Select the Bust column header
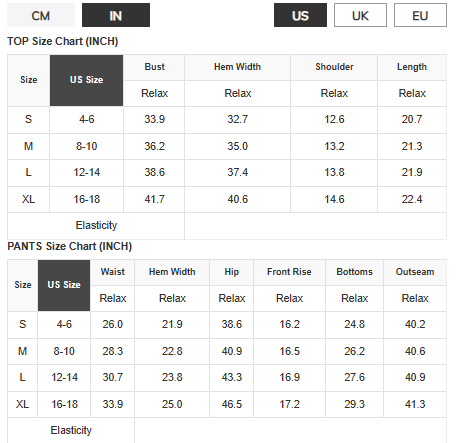Screen dimensions: 466x443 coord(154,67)
